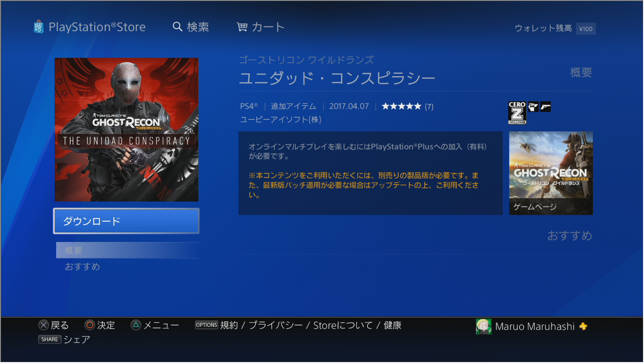
Task: Click the CERO Z rating icon
Action: click(x=517, y=113)
